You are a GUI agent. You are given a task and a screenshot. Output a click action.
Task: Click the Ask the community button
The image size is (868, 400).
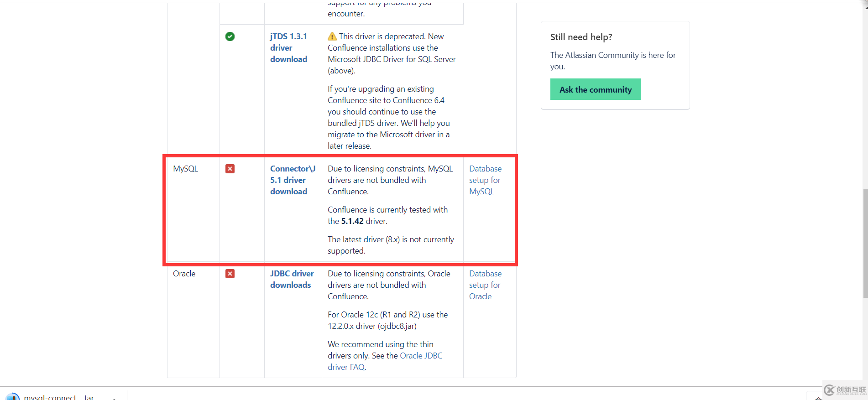click(596, 89)
